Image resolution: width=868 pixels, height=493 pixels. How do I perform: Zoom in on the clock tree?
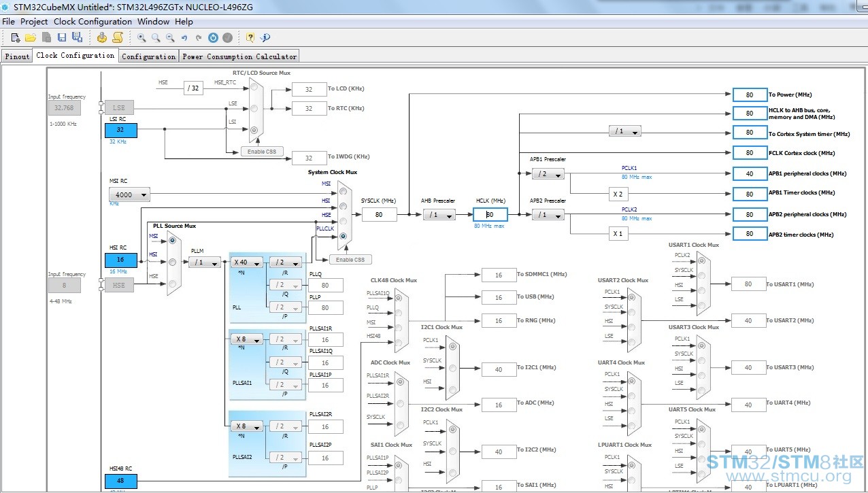click(x=141, y=37)
